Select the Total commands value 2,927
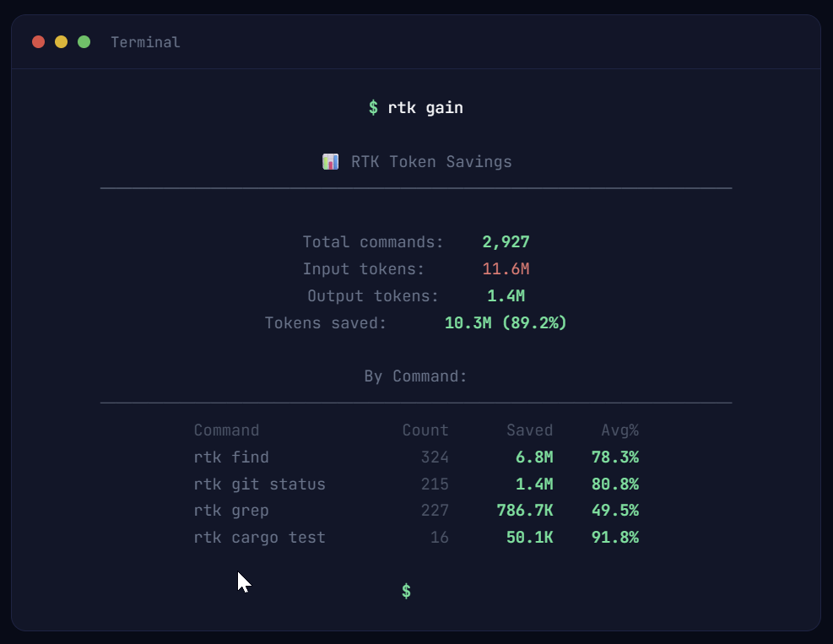The height and width of the screenshot is (644, 833). tap(506, 242)
